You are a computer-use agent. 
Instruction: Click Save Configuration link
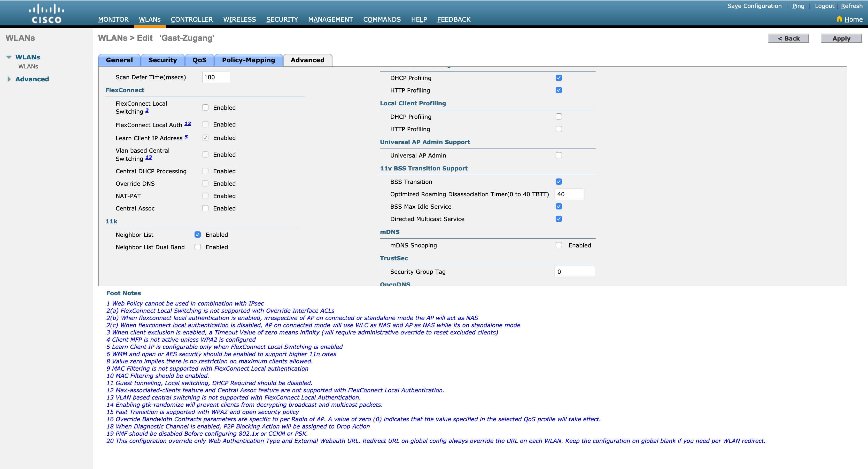click(754, 6)
